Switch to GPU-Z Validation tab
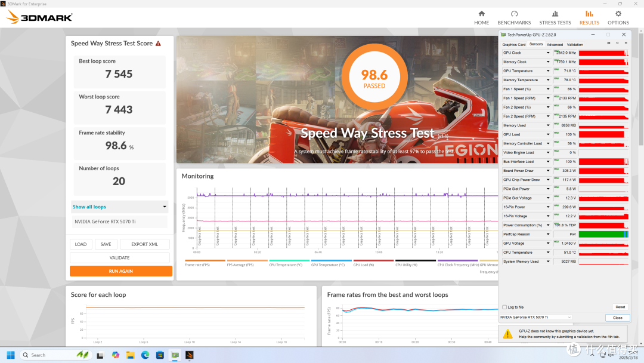Screen dimensions: 644x363 [x=575, y=44]
